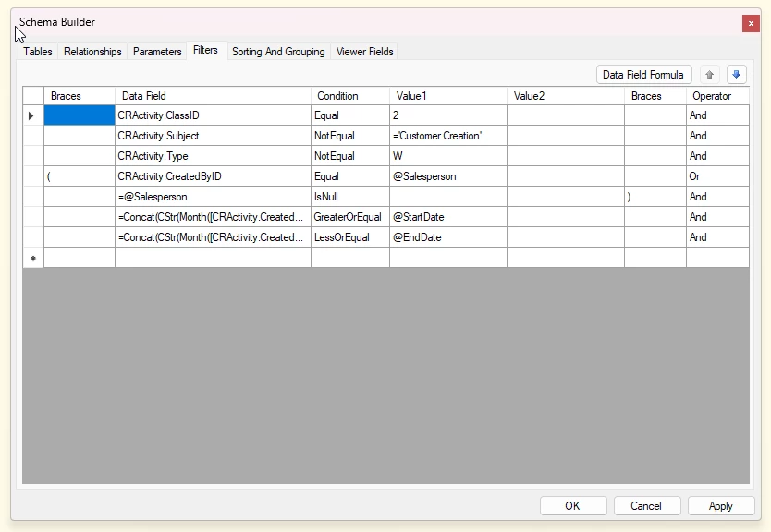Click And operator in IsNull row
This screenshot has height=532, width=771.
(717, 197)
